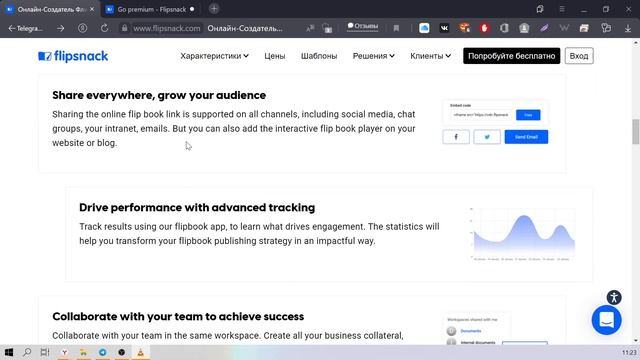The width and height of the screenshot is (640, 360).
Task: Open the accessibility widget icon
Action: pos(613,297)
